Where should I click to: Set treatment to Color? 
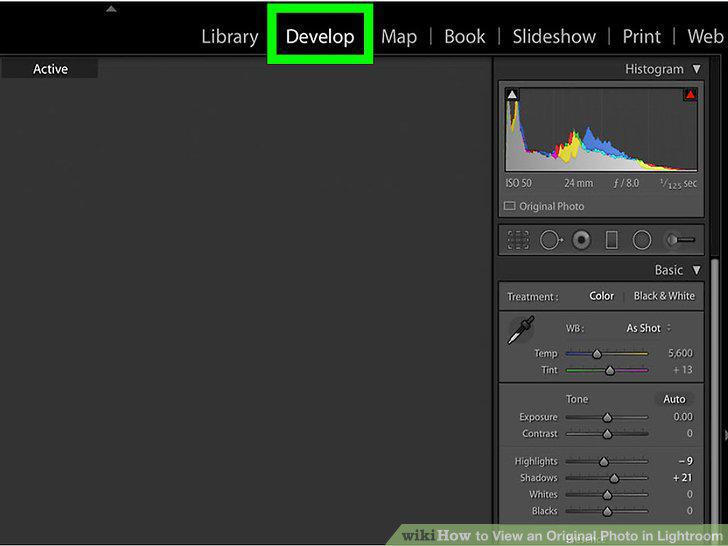tap(601, 296)
